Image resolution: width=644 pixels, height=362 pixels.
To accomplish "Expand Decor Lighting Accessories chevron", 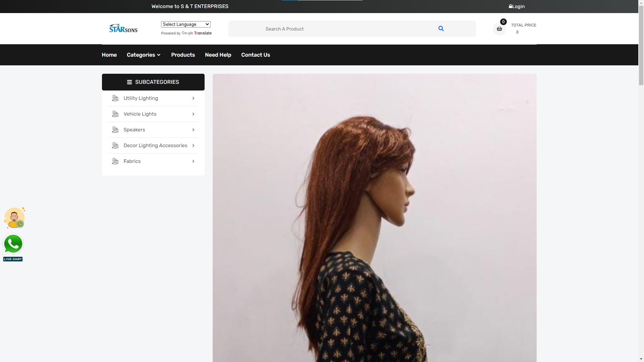I will coord(193,145).
